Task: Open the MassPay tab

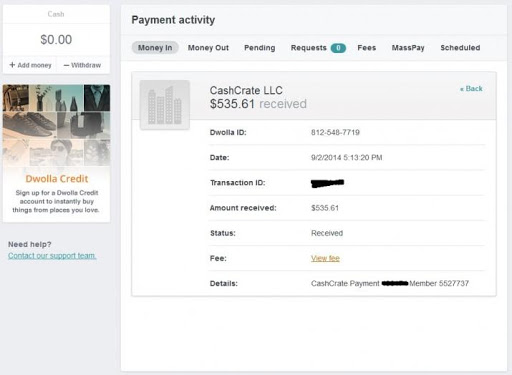Action: coord(408,48)
